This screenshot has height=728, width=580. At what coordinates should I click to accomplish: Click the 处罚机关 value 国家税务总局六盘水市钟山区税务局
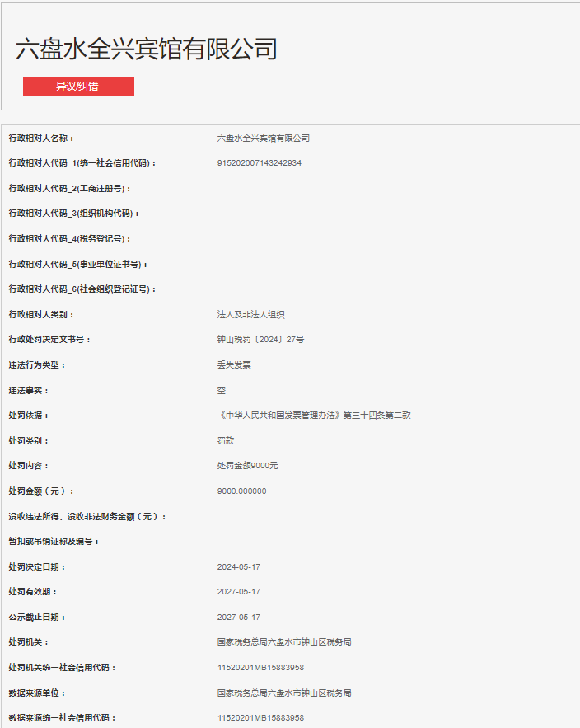point(284,642)
